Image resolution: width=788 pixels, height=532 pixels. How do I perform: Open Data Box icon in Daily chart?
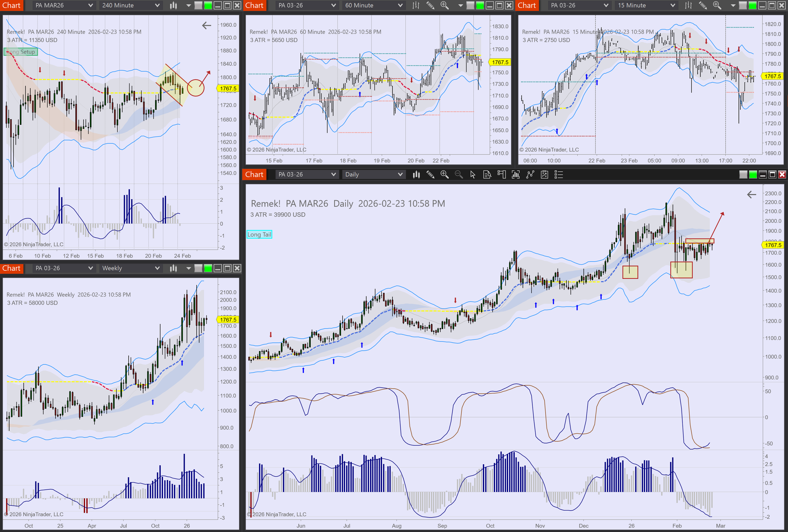[487, 175]
